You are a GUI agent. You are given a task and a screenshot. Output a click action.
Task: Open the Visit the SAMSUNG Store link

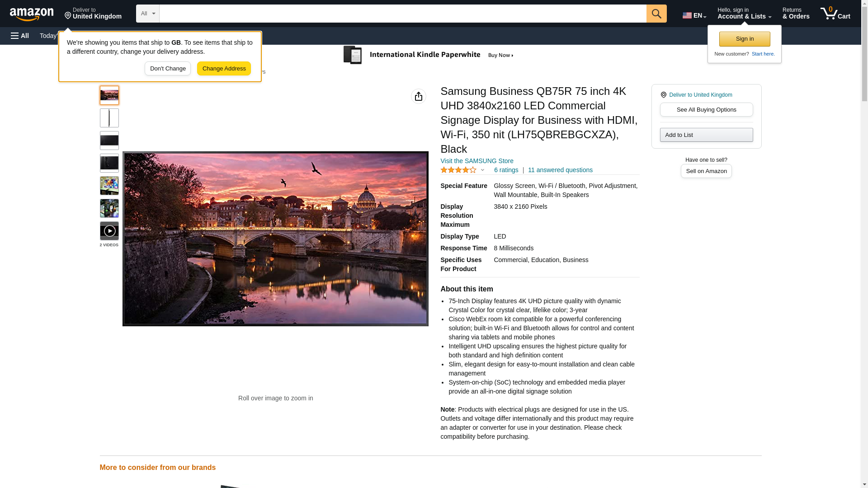[476, 161]
